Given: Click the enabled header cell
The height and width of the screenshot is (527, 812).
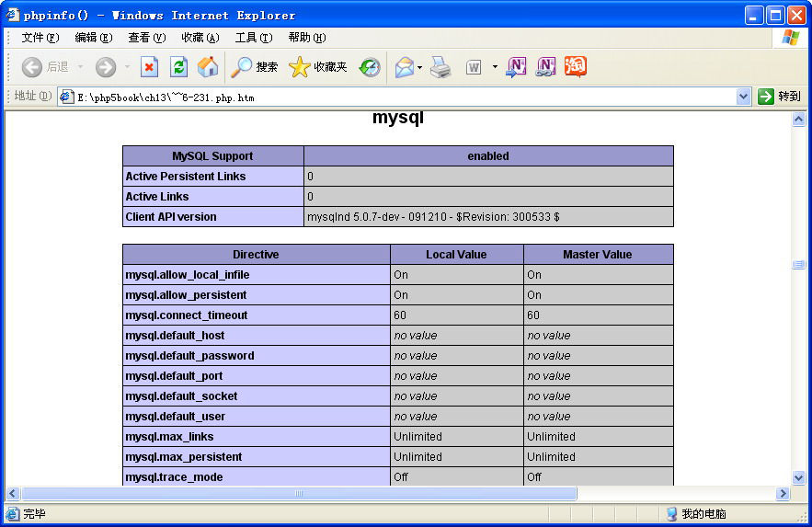Looking at the screenshot, I should tap(488, 155).
